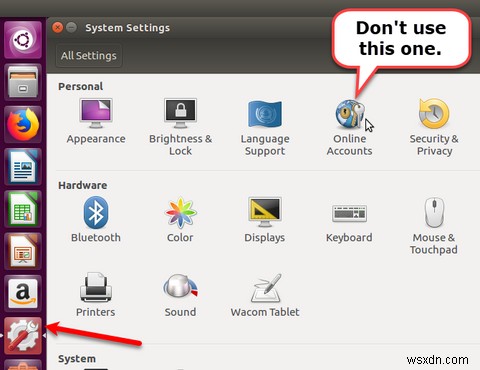
Task: Click the Brightness & Lock label text
Action: point(180,145)
